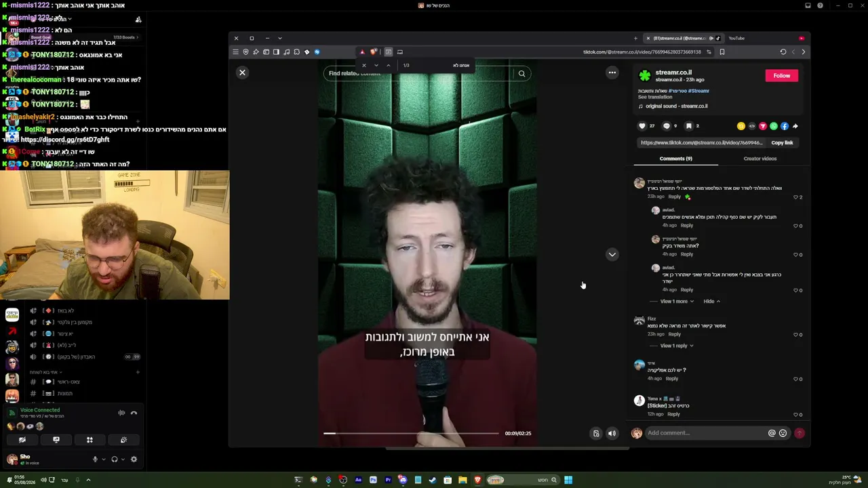This screenshot has width=868, height=488.
Task: Seek on the video progress bar
Action: [411, 433]
